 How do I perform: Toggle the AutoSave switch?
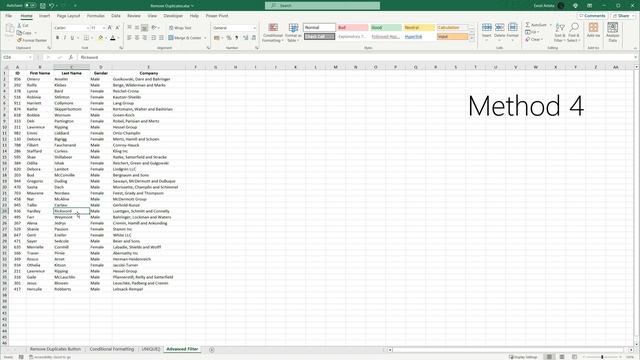coord(30,6)
